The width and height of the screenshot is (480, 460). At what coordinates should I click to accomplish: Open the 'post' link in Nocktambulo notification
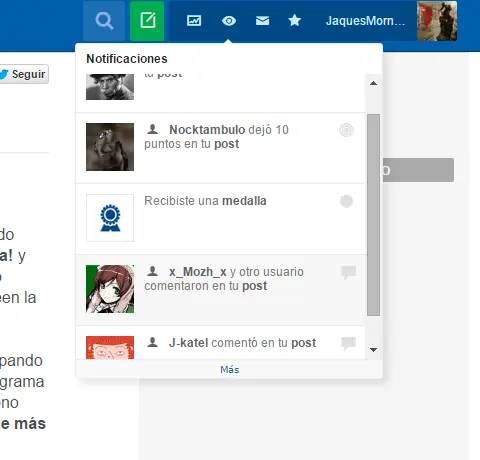pyautogui.click(x=227, y=144)
